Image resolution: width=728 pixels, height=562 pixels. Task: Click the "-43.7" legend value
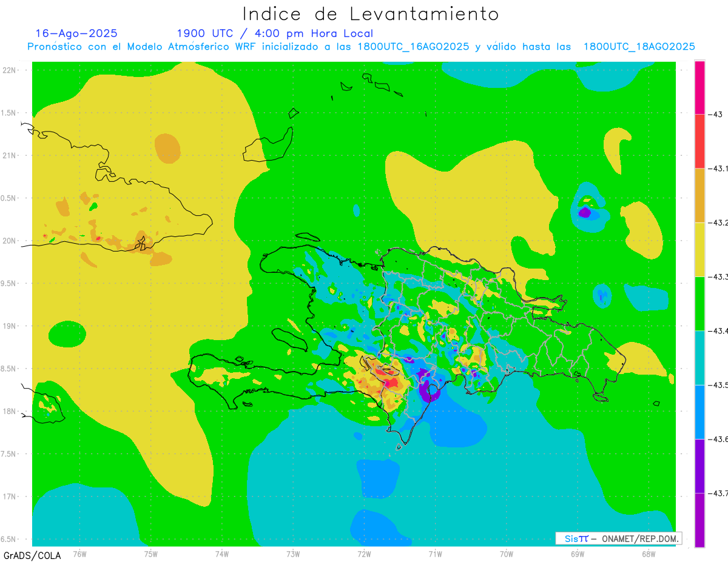coord(718,493)
